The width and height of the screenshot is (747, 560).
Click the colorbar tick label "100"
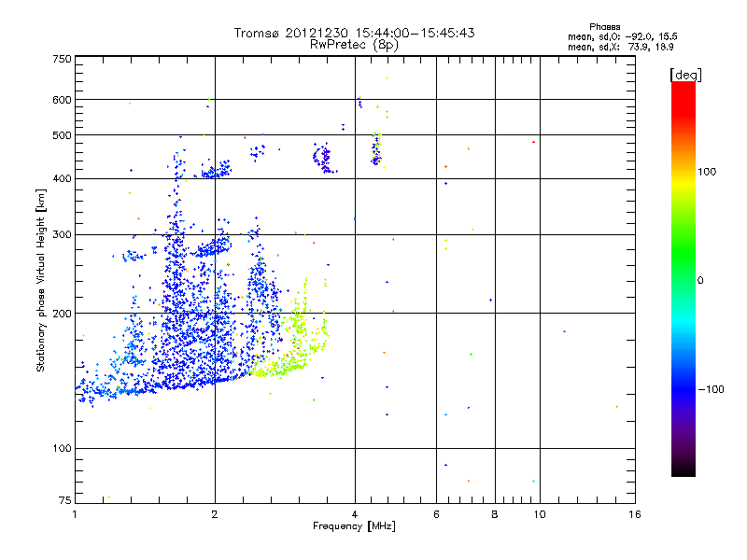point(707,172)
